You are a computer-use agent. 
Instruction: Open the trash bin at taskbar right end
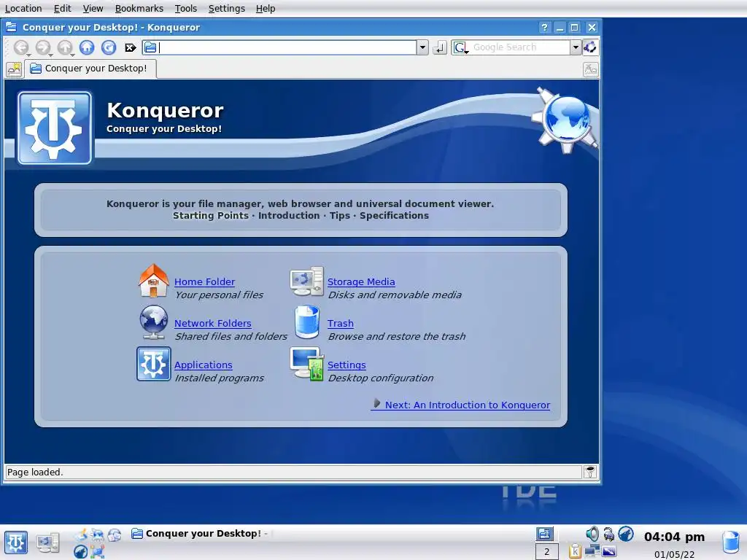point(731,542)
